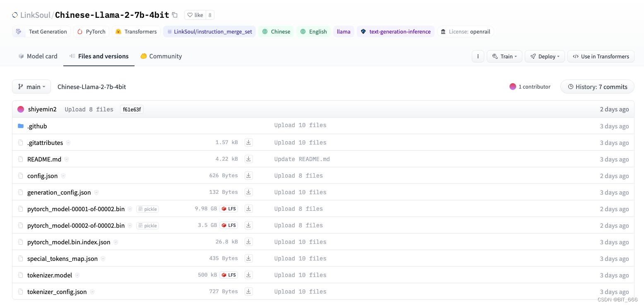644x306 pixels.
Task: Open 'Update README.md' commit message
Action: tap(302, 159)
